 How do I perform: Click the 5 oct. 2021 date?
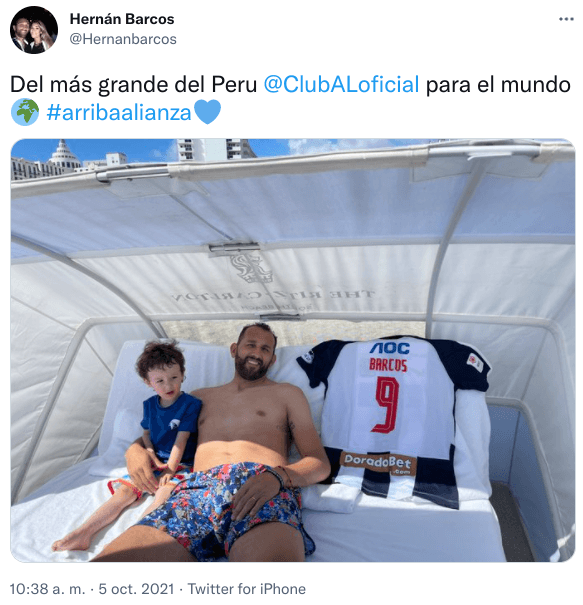pyautogui.click(x=136, y=589)
